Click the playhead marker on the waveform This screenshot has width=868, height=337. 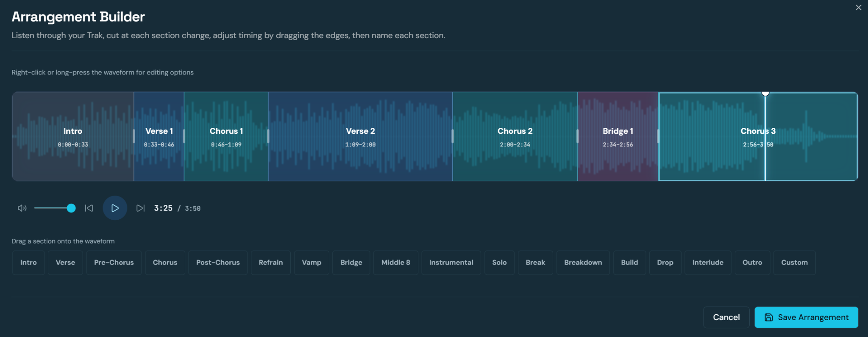click(765, 93)
